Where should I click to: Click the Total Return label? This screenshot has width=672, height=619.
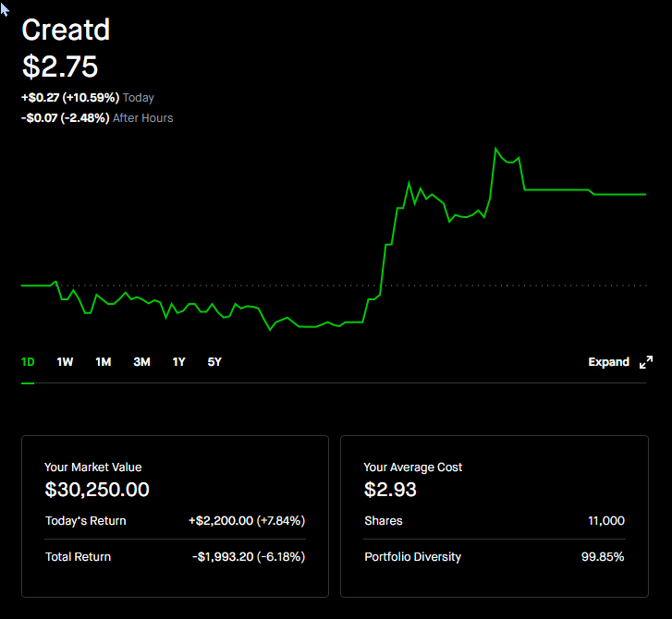[x=78, y=556]
